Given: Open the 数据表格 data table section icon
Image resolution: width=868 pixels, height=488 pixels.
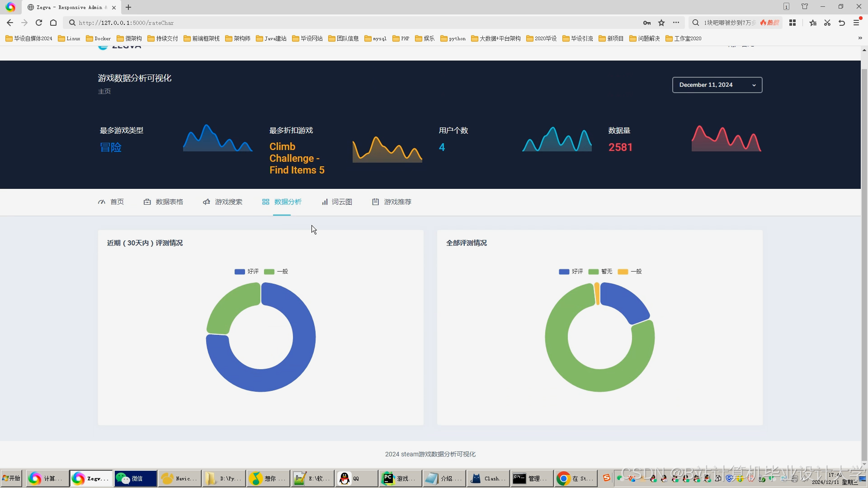Looking at the screenshot, I should point(147,202).
